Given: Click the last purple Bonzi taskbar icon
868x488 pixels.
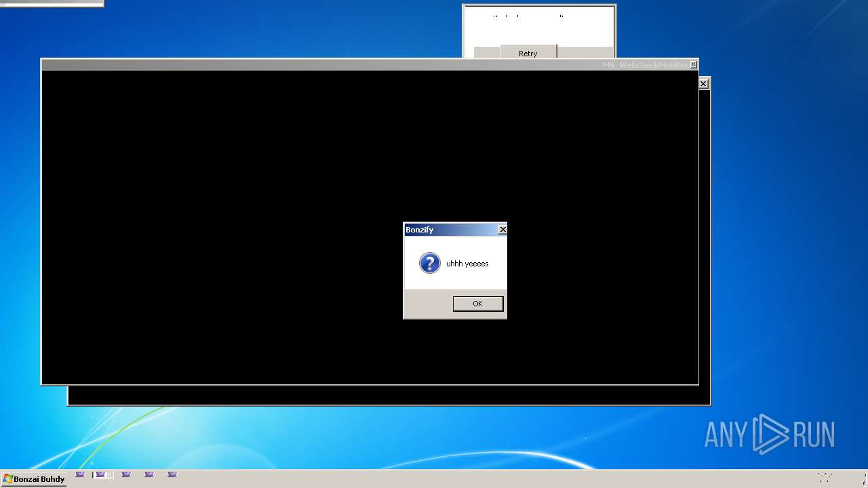Looking at the screenshot, I should (172, 474).
